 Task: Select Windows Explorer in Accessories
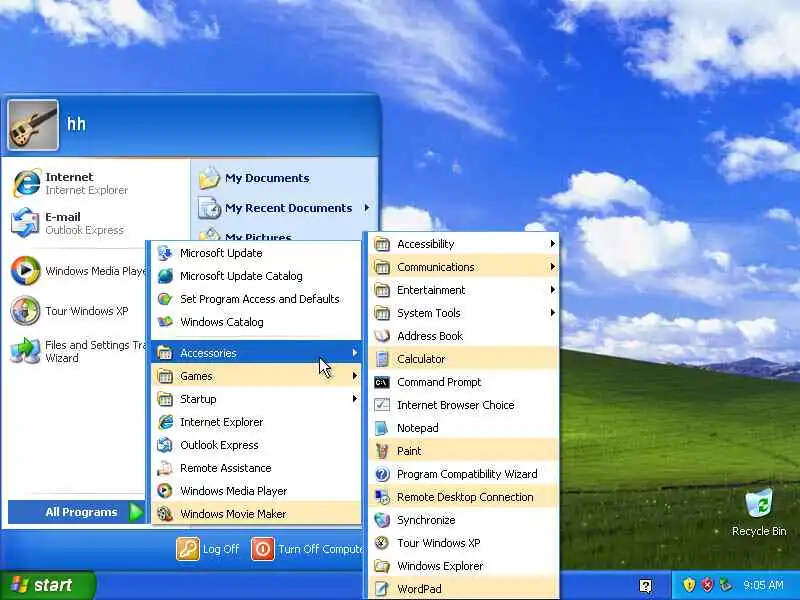(x=463, y=565)
